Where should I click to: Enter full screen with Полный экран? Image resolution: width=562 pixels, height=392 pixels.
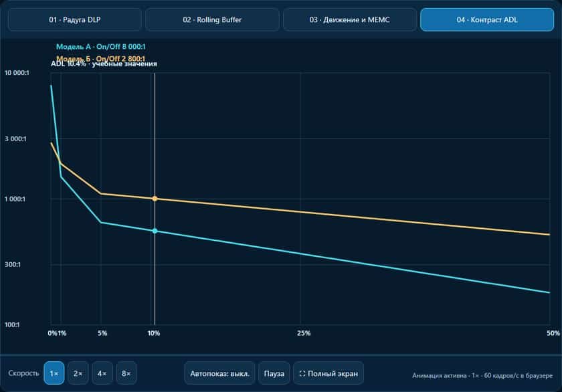329,373
